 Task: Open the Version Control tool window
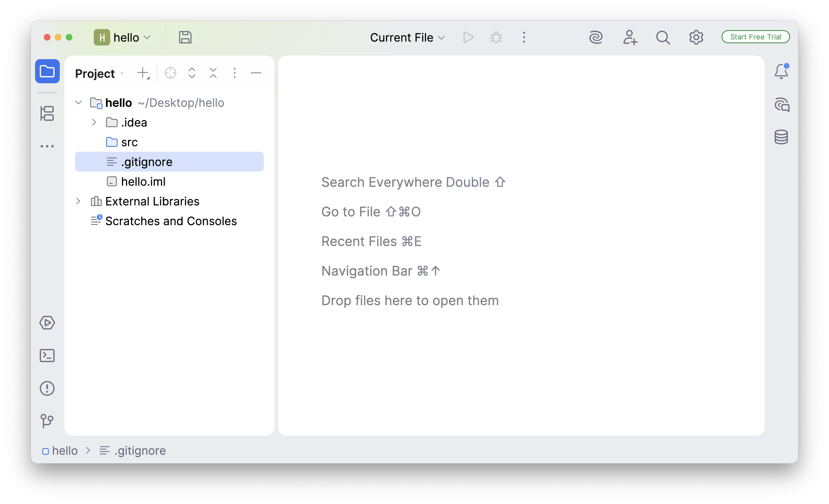click(x=47, y=421)
